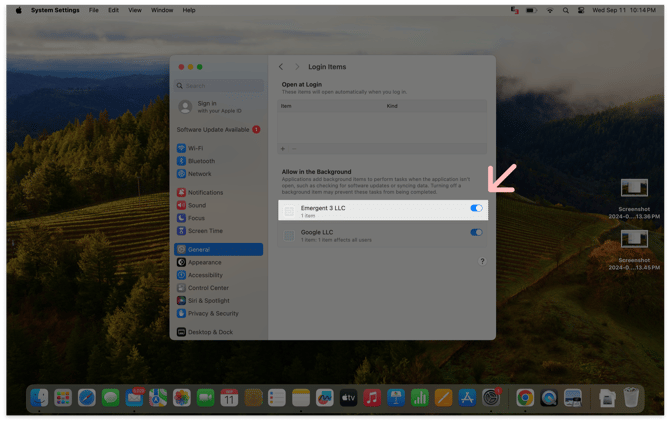
Task: Select Control Center sidebar item
Action: pos(208,288)
